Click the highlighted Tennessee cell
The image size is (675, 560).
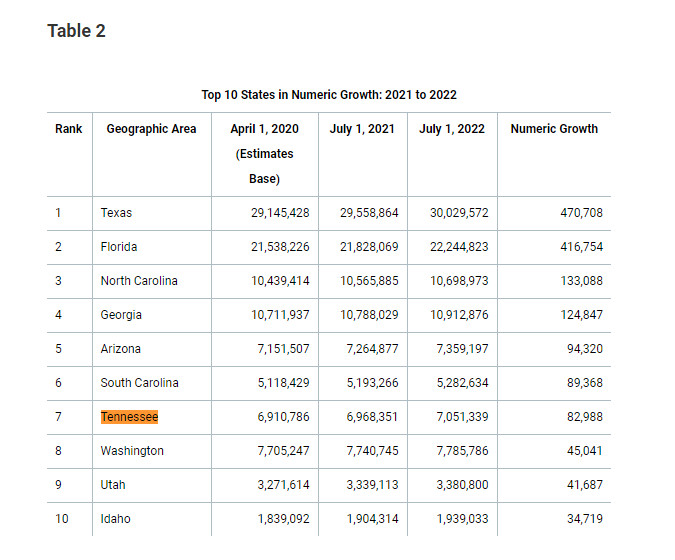(x=129, y=417)
